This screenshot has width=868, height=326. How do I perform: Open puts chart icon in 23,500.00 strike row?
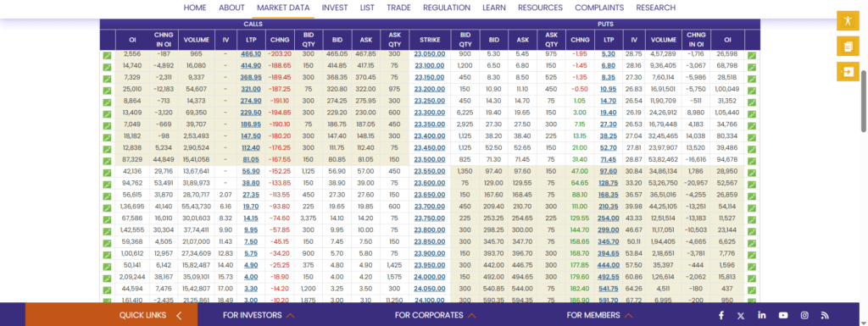pos(752,160)
